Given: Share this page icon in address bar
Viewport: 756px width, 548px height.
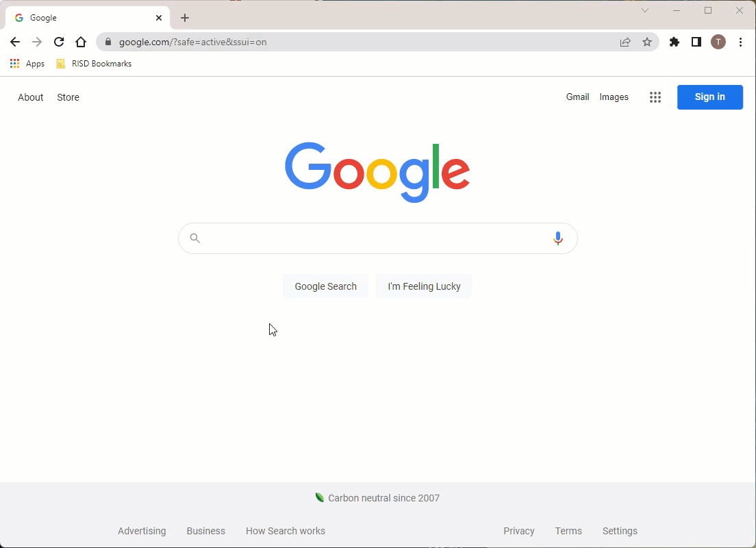Looking at the screenshot, I should 625,42.
